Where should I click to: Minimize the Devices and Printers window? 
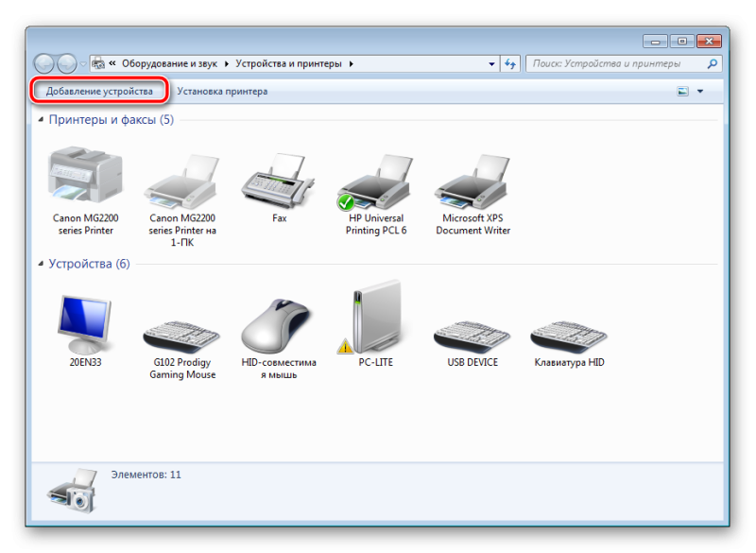[655, 42]
